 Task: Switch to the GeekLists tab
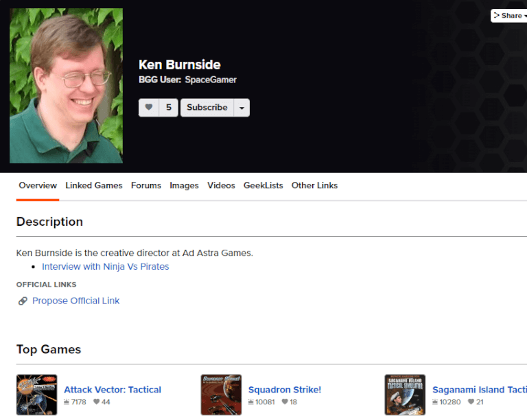pos(263,185)
